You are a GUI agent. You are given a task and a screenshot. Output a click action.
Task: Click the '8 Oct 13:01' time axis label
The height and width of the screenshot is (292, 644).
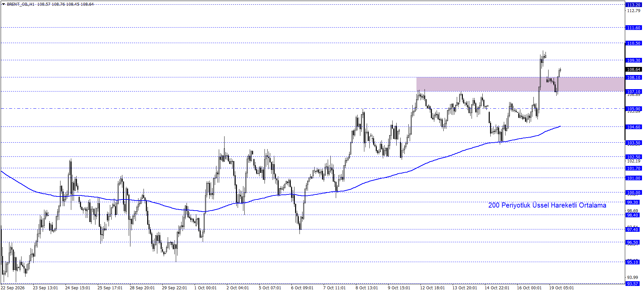[x=367, y=288]
